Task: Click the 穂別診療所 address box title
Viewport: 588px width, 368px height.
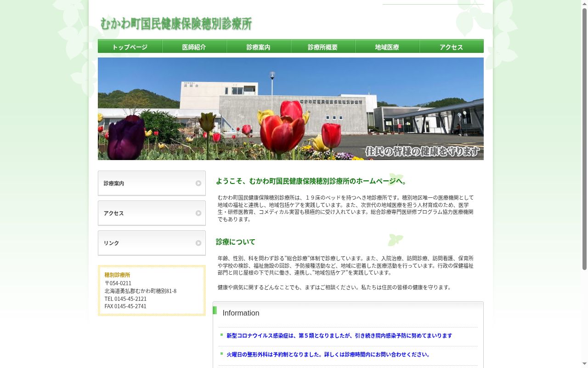Action: point(117,275)
